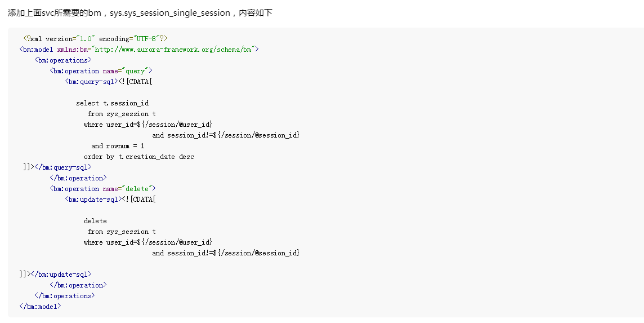Click the aurora-framework.org schema URL

(175, 50)
